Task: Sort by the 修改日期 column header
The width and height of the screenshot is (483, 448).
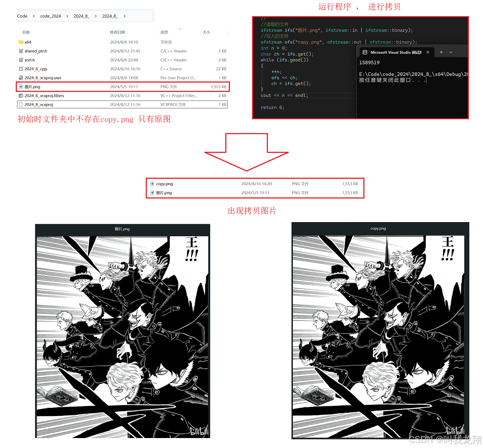Action: click(118, 32)
